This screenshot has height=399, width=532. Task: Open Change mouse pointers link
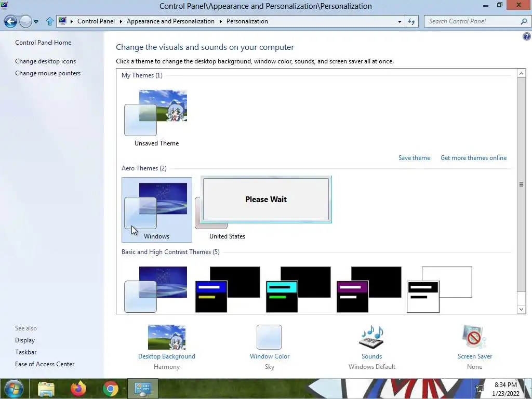[48, 73]
